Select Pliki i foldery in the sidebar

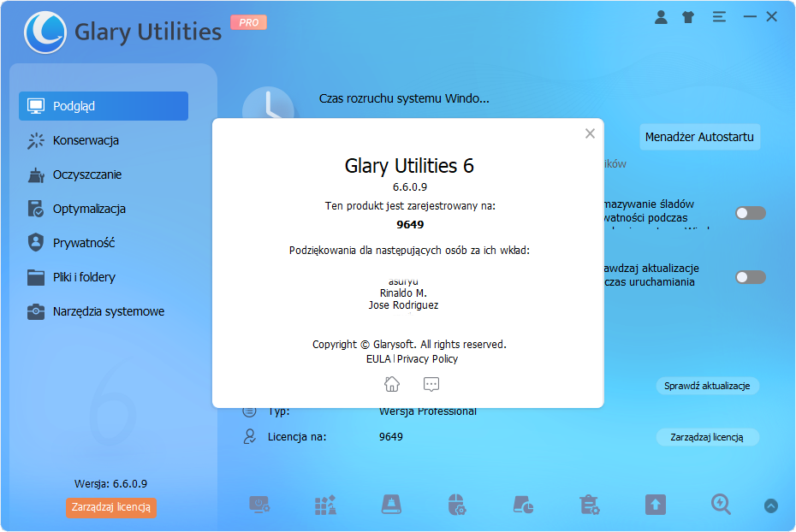[x=104, y=277]
